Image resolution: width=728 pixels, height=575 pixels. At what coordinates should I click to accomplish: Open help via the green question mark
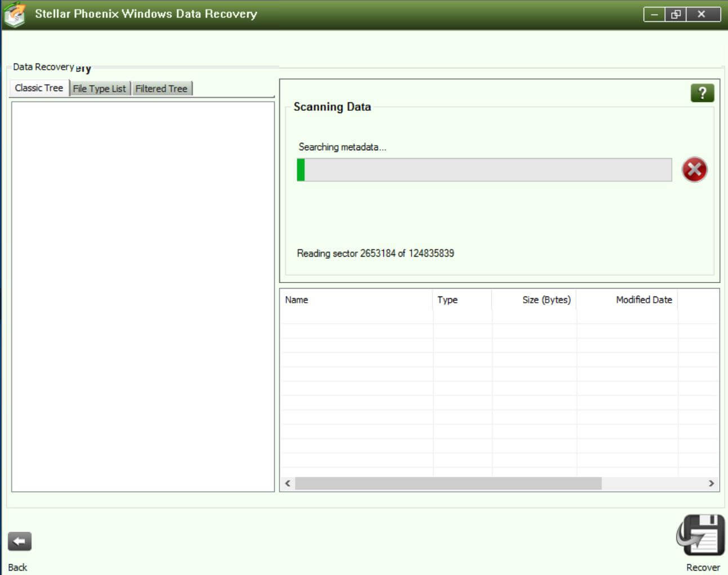[x=702, y=93]
